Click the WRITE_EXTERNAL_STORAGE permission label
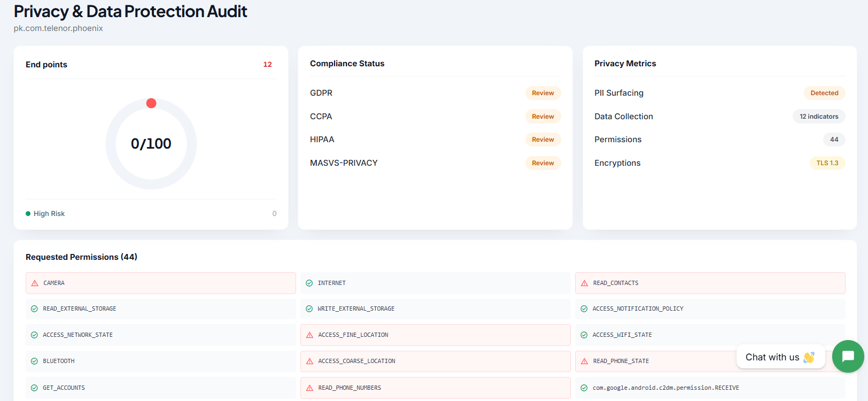This screenshot has width=868, height=401. click(356, 309)
